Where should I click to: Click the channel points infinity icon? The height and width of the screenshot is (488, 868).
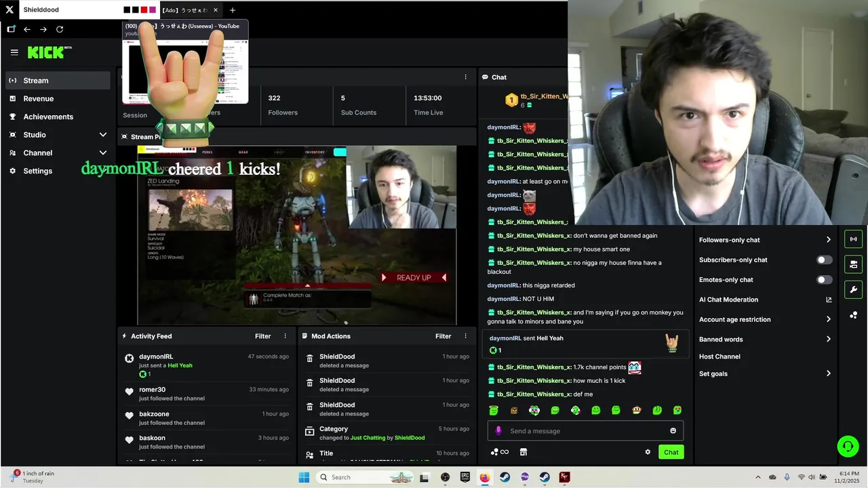pyautogui.click(x=500, y=452)
